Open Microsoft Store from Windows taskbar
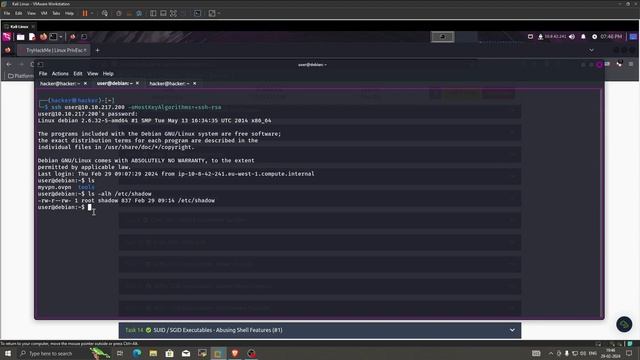640x360 pixels. point(169,353)
